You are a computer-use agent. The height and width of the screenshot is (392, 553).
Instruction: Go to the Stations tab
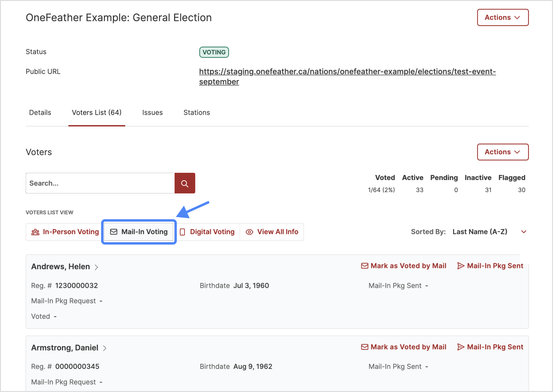click(196, 112)
